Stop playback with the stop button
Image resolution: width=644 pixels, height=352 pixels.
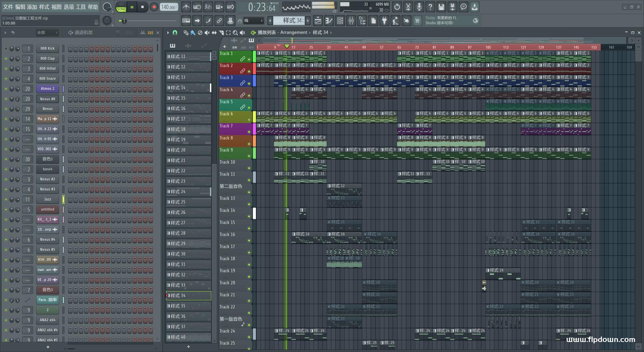click(x=143, y=7)
